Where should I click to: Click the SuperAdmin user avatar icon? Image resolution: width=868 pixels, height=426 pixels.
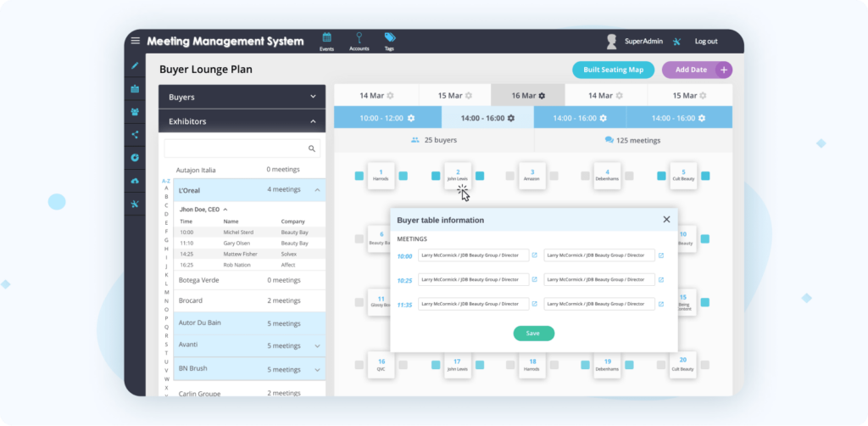pos(612,42)
